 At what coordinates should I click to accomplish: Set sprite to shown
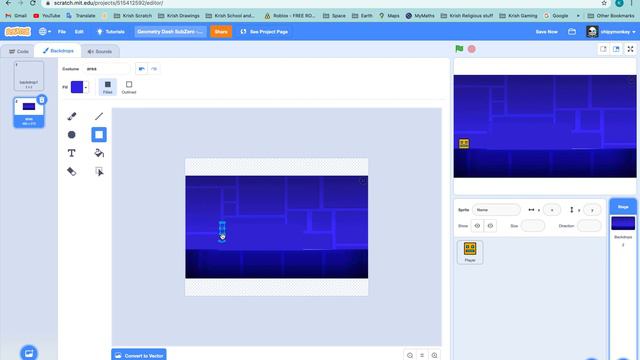477,226
